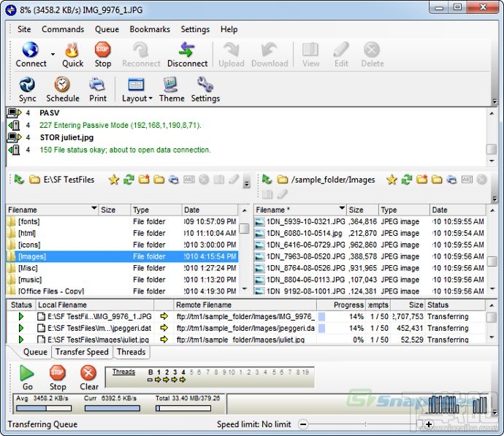Screen dimensions: 504x436
Task: Click the speed limit slider track
Action: 365,424
